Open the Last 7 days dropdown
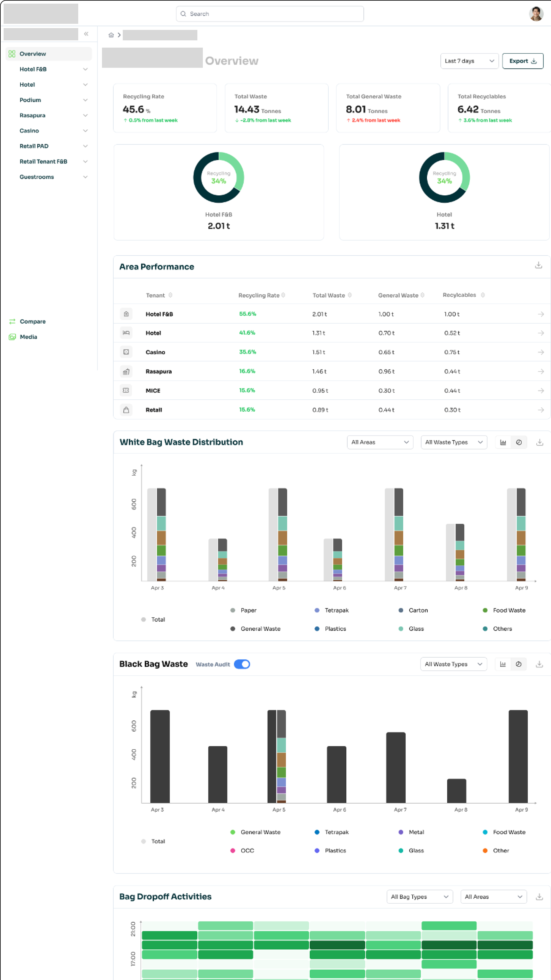 tap(469, 61)
